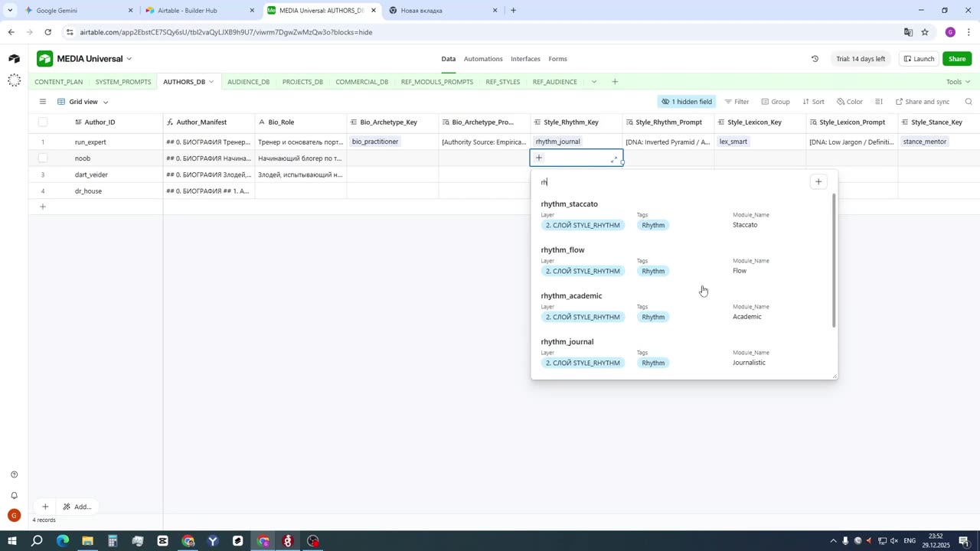The height and width of the screenshot is (551, 980).
Task: Open the REF_STYLES table tab
Action: click(x=502, y=82)
